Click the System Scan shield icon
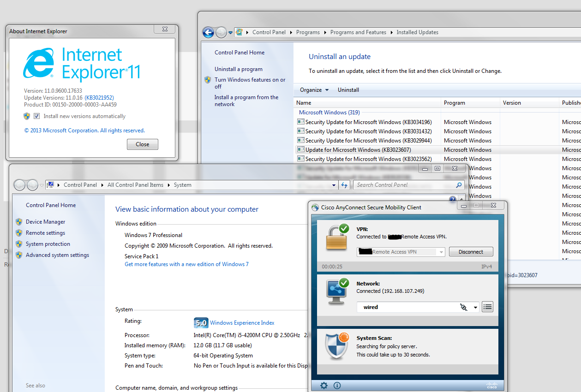The image size is (581, 392). pos(337,346)
